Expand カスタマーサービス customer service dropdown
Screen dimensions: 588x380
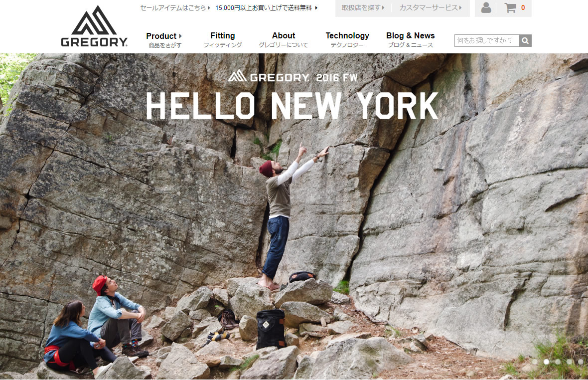pyautogui.click(x=430, y=8)
